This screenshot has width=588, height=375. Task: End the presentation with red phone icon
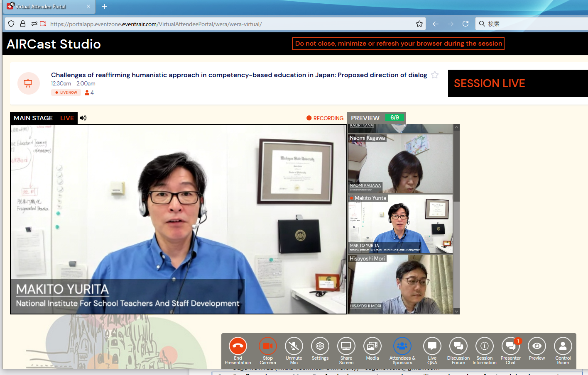coord(238,346)
